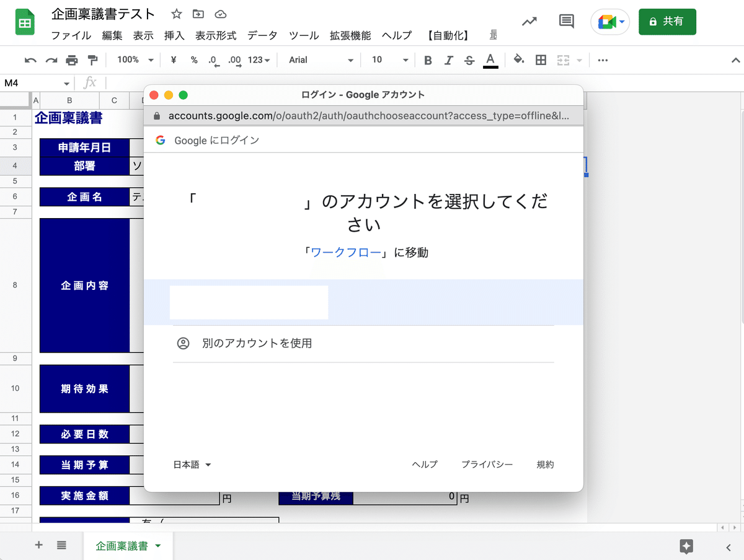Screen dimensions: 744x560
Task: Open the 日本語 language dropdown
Action: tap(192, 465)
